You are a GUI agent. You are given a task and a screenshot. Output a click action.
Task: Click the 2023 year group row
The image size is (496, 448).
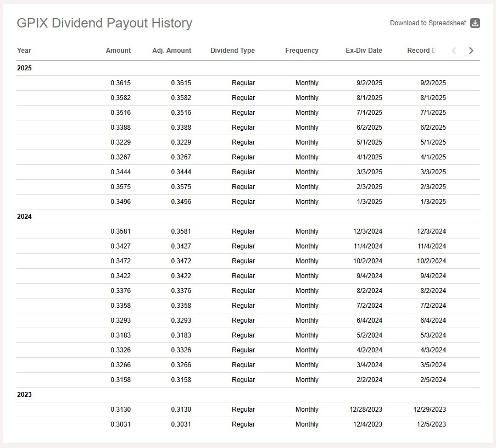(x=248, y=395)
